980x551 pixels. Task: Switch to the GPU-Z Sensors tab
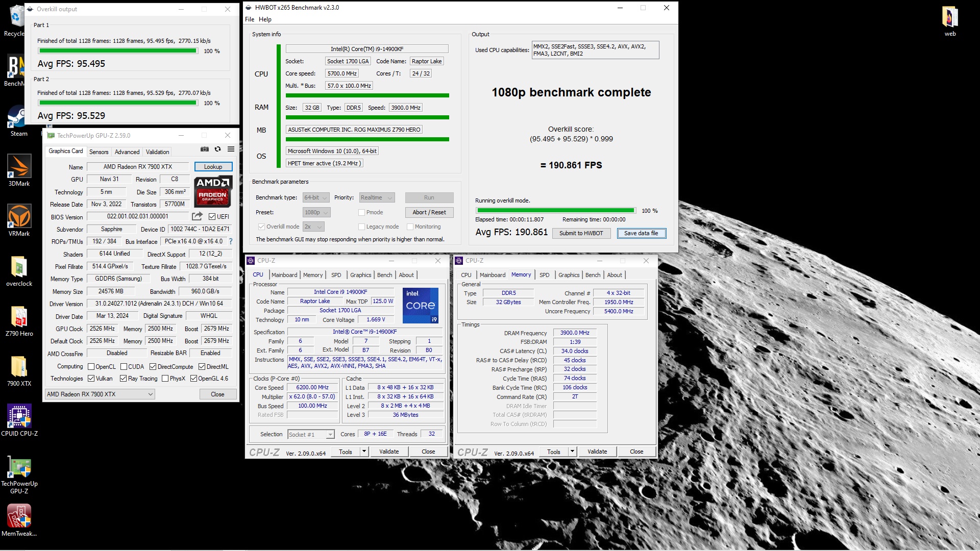(x=99, y=152)
